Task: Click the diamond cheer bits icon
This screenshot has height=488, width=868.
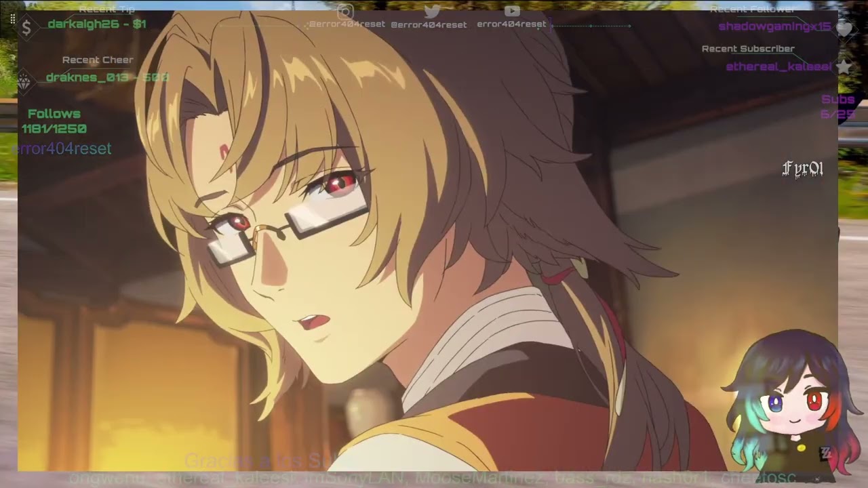Action: click(24, 83)
